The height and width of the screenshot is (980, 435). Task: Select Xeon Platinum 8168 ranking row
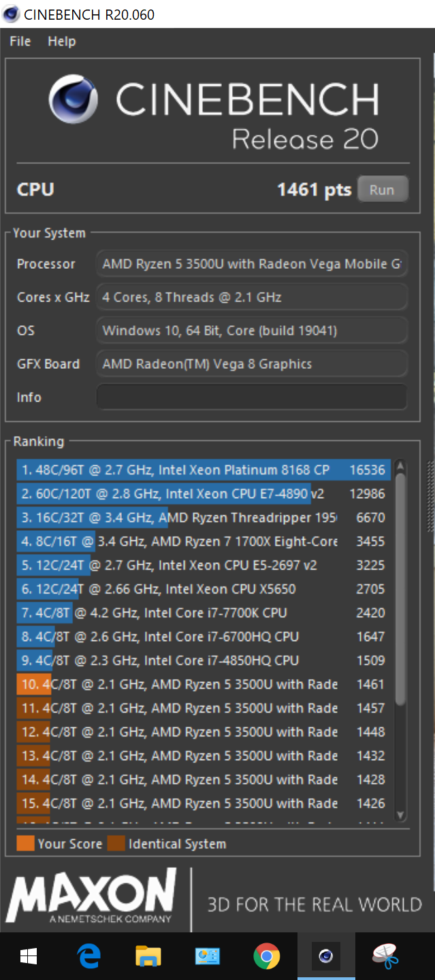point(204,470)
